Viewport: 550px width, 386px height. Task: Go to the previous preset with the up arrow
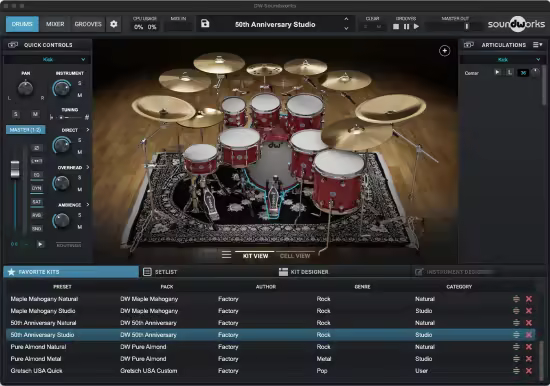(346, 19)
